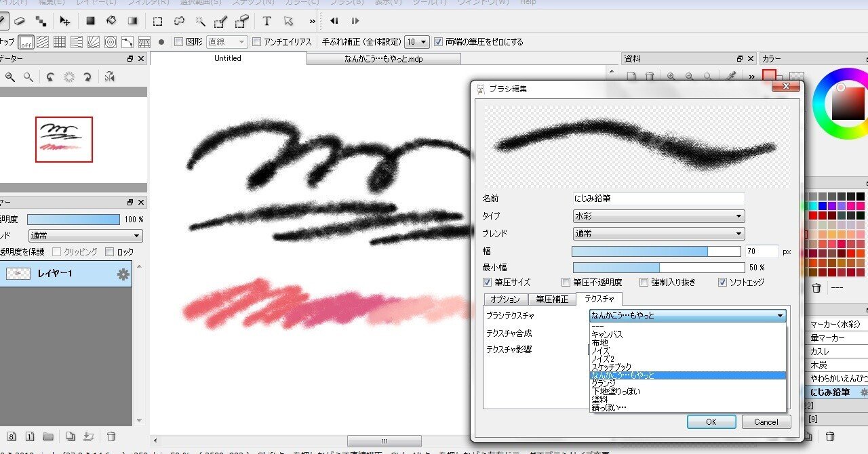Uncheck 両端の筆圧をゼロにする
The width and height of the screenshot is (868, 454).
click(438, 42)
